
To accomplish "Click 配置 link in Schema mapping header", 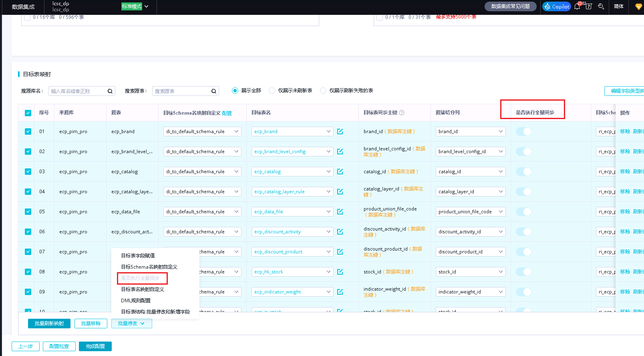I will (227, 113).
